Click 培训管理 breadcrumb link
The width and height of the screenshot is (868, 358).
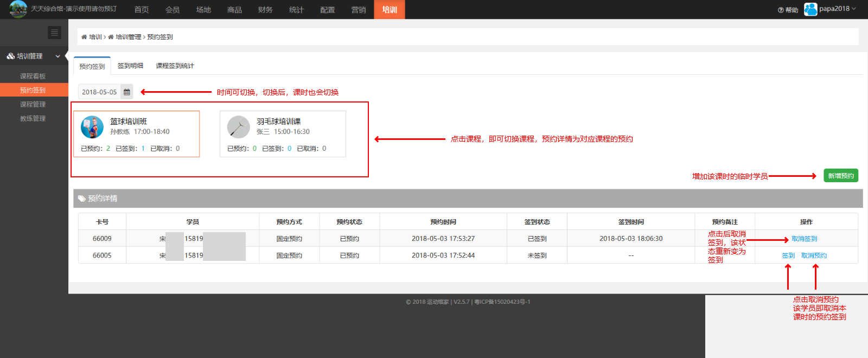[128, 37]
